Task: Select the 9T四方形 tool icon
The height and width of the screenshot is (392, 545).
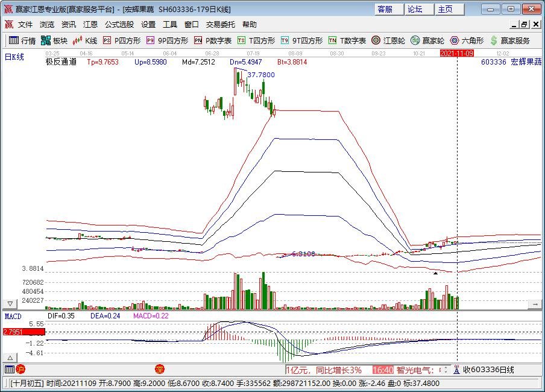Action: pyautogui.click(x=285, y=40)
